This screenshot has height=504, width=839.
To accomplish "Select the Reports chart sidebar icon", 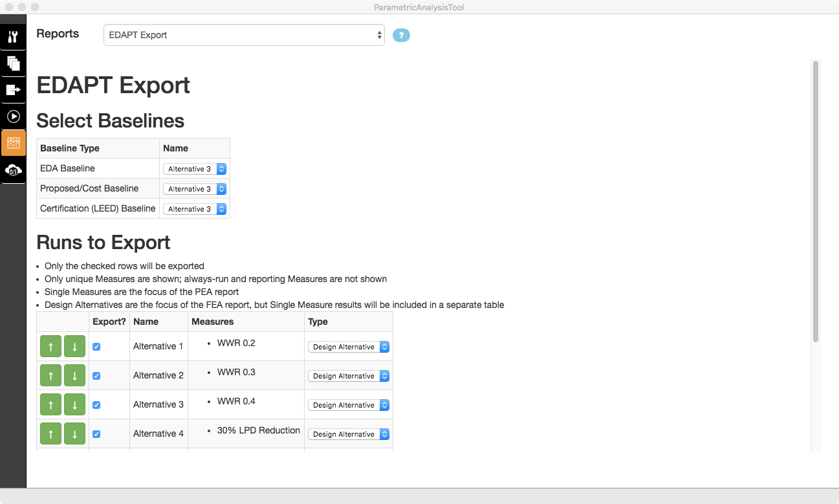I will click(13, 143).
